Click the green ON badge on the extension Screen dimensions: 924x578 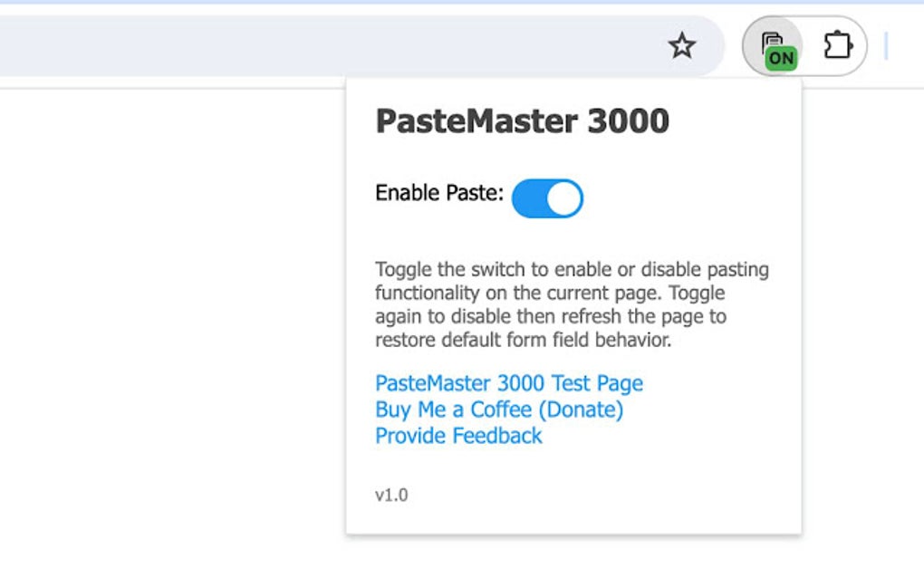[782, 56]
